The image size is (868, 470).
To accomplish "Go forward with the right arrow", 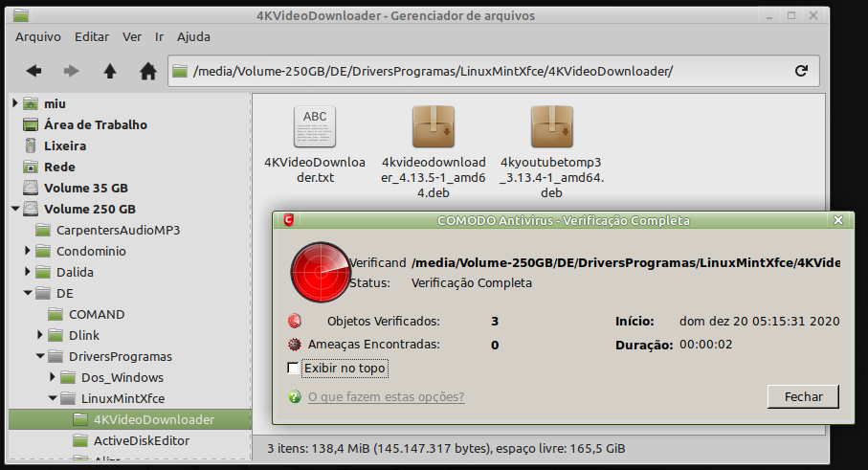I will coord(72,71).
